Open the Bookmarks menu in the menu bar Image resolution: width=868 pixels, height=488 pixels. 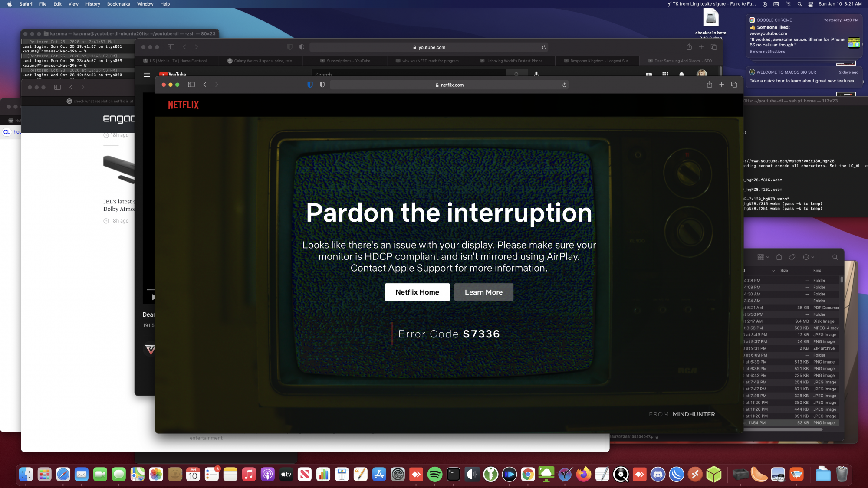pyautogui.click(x=118, y=4)
